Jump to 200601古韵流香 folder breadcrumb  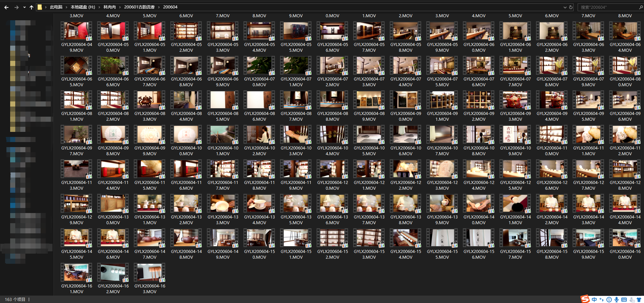pos(139,7)
